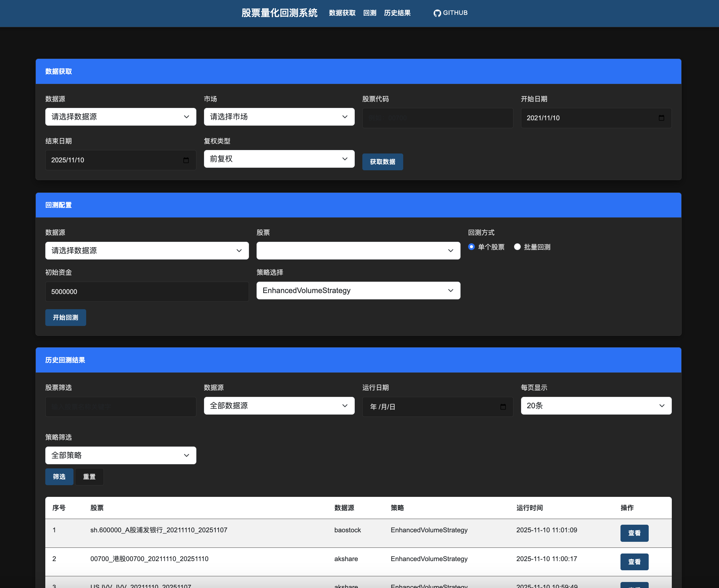Select 批量回测 radio option

click(x=517, y=247)
